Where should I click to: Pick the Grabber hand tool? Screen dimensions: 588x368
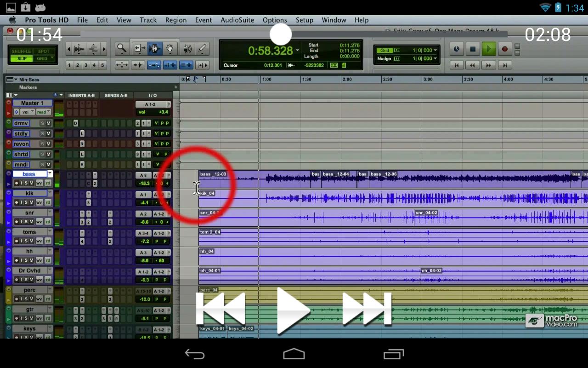tap(170, 48)
